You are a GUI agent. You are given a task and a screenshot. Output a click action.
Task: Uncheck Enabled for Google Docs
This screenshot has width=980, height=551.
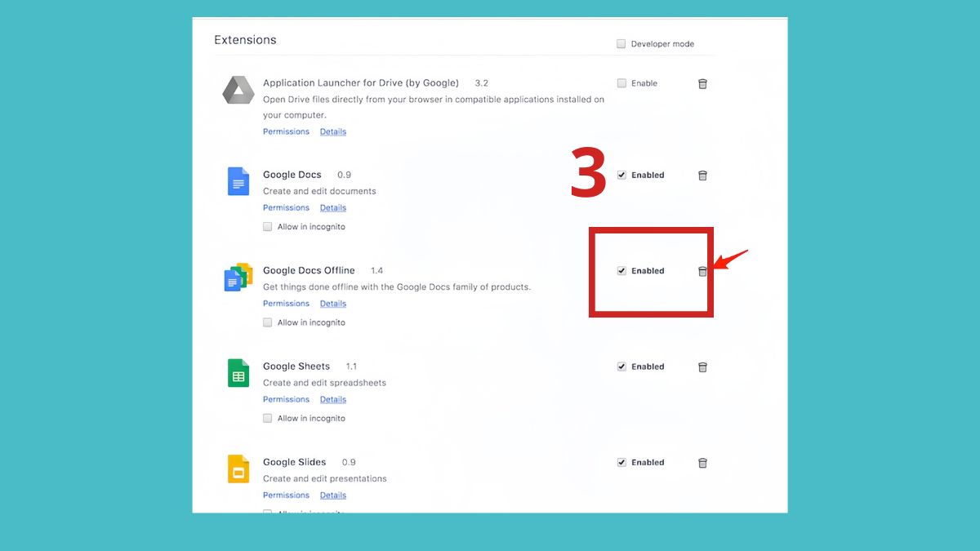click(x=621, y=175)
